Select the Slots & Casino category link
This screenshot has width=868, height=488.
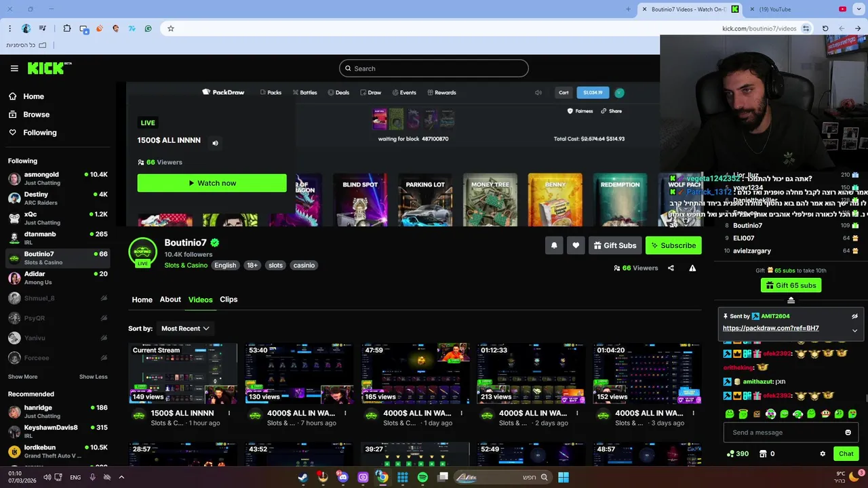(x=186, y=265)
